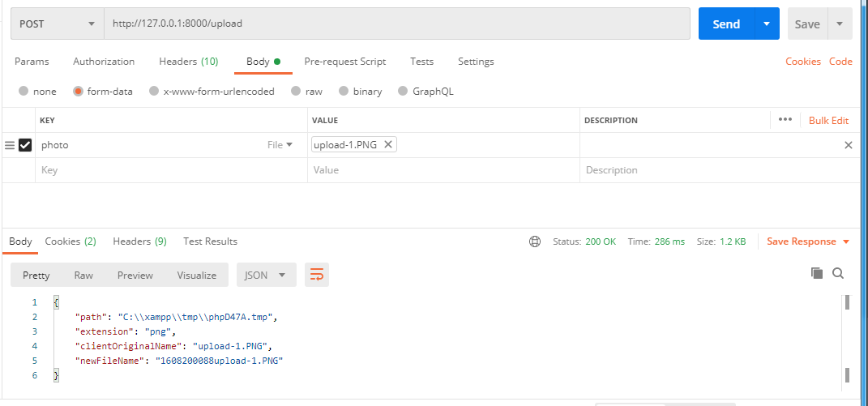The width and height of the screenshot is (868, 406).
Task: Click the "clientOriginalName" JSON line
Action: (x=173, y=346)
